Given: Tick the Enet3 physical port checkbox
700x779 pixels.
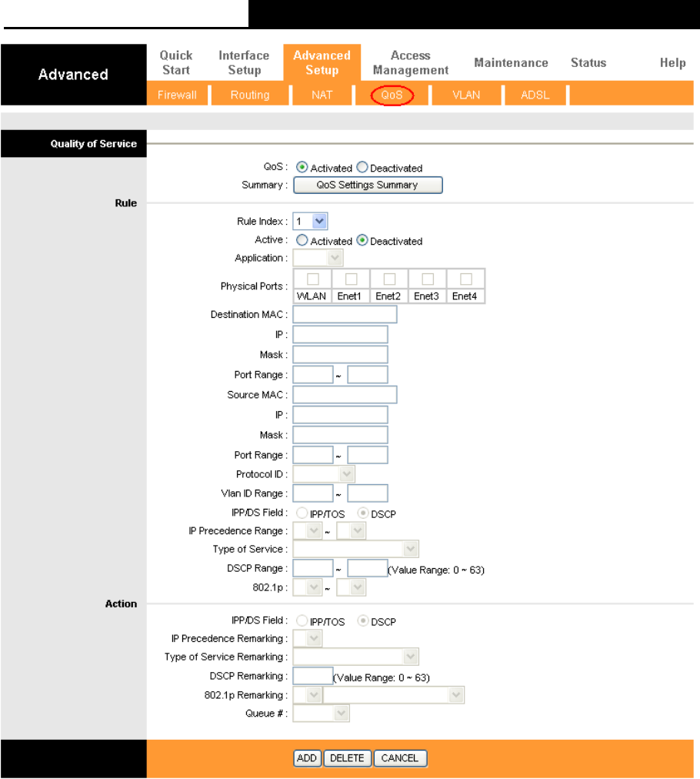Looking at the screenshot, I should point(428,279).
